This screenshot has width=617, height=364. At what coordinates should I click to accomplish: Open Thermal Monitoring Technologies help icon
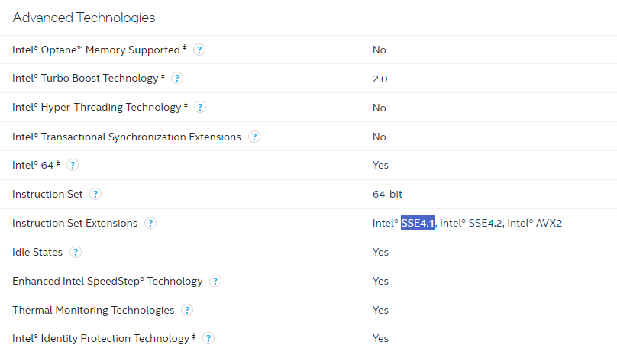(187, 310)
